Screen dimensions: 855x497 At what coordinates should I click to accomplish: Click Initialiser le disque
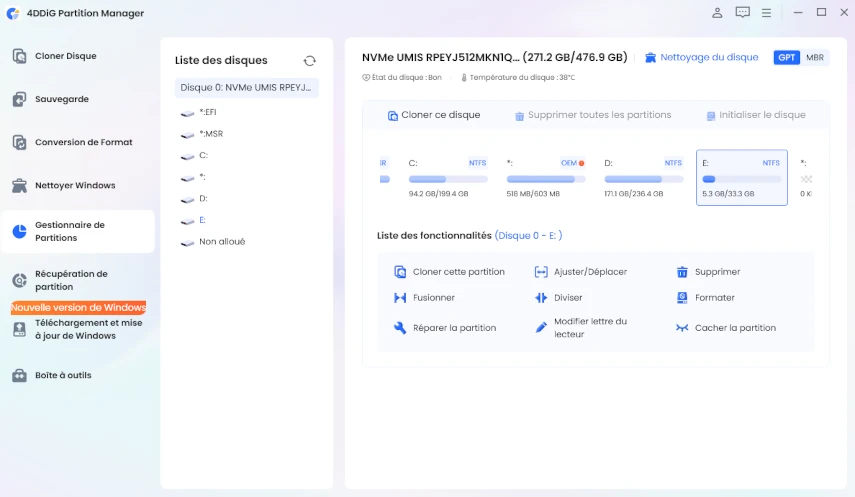(756, 115)
